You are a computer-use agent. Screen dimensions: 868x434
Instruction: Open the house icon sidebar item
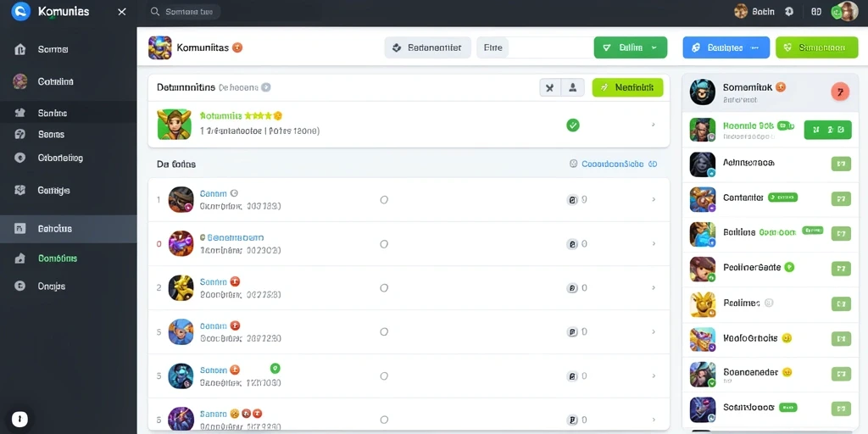20,49
